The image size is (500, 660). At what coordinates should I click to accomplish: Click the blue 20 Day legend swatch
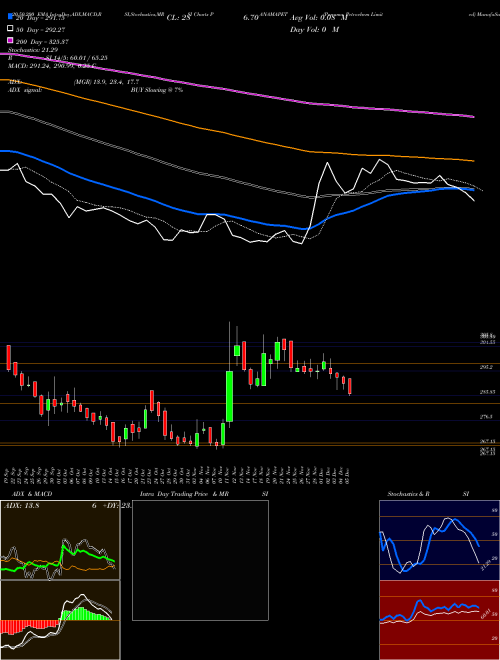point(10,16)
